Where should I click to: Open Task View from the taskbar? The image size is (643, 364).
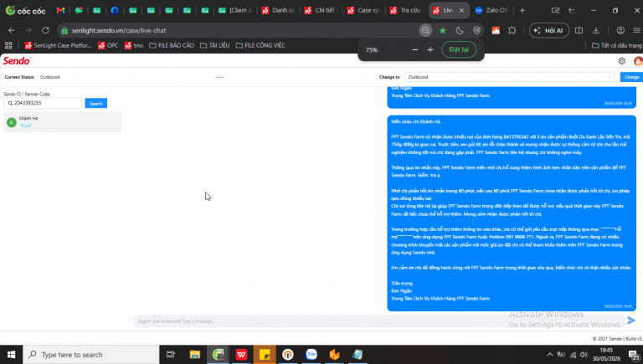coord(171,355)
